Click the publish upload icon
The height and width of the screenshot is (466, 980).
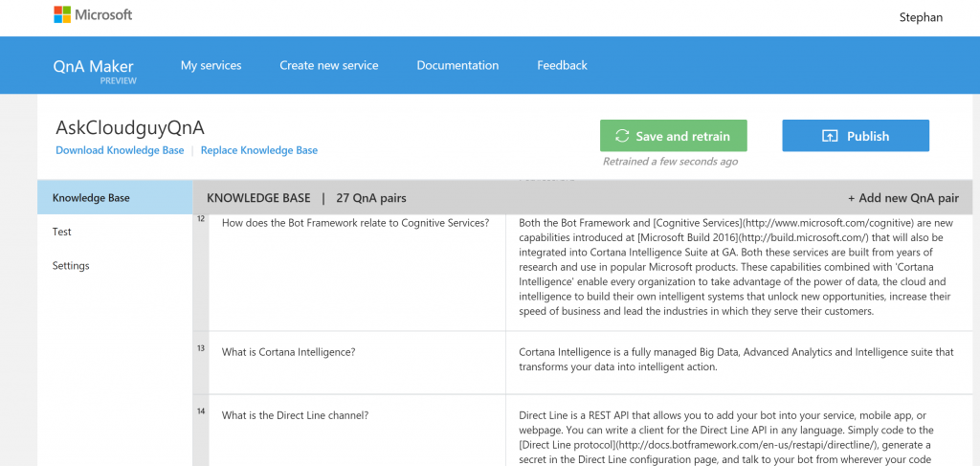pyautogui.click(x=830, y=136)
